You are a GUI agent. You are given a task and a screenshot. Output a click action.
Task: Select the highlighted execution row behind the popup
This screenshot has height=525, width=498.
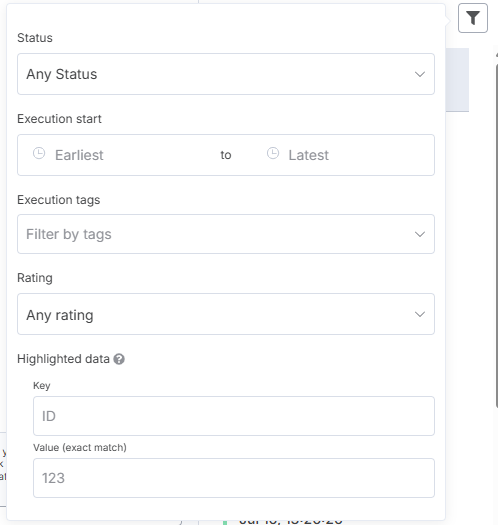[x=457, y=80]
